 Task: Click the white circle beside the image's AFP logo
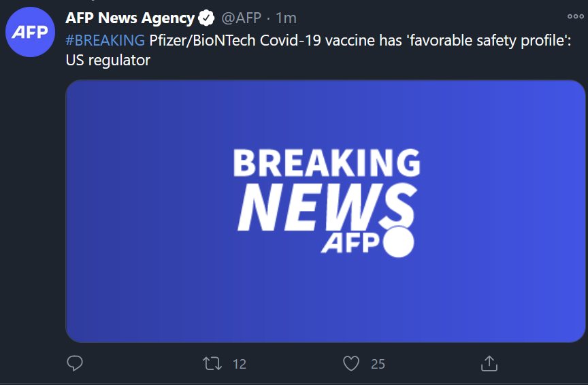coord(398,242)
